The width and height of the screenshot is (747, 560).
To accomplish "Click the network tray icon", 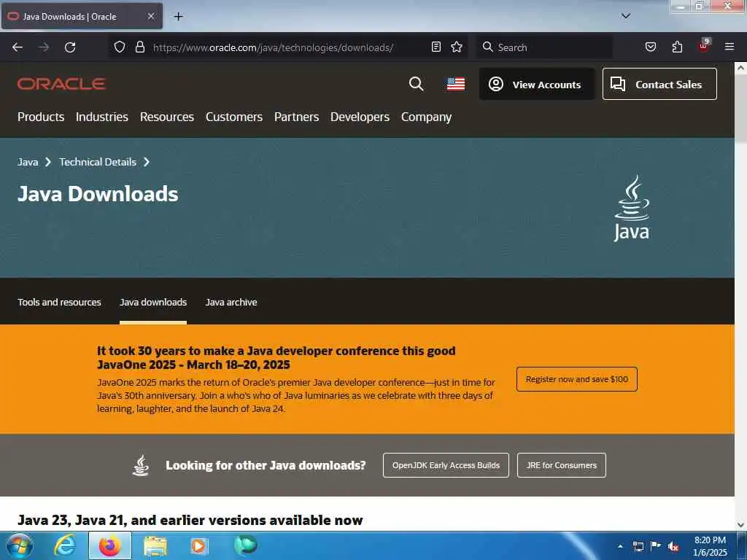I will click(x=638, y=546).
